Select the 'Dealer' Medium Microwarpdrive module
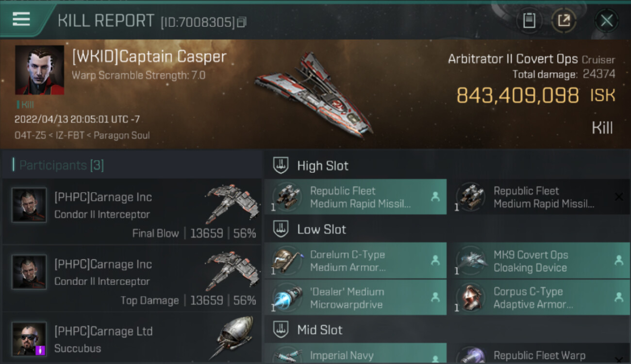This screenshot has height=364, width=631. pyautogui.click(x=355, y=298)
